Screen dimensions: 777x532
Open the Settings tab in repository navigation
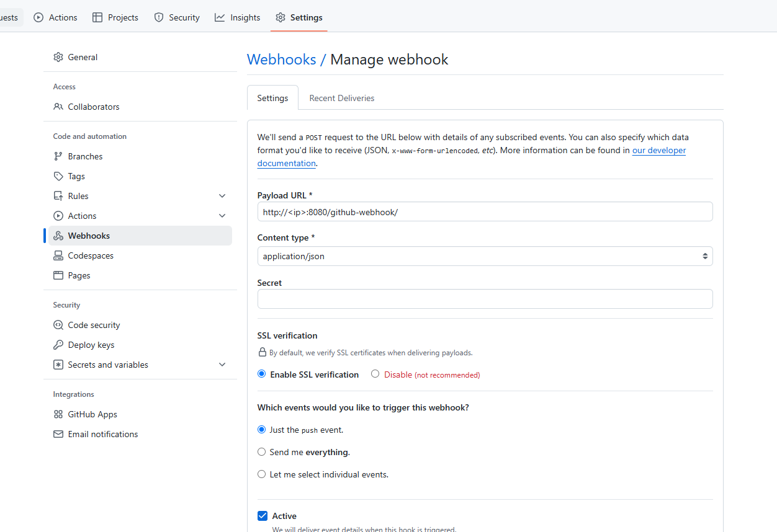point(299,17)
